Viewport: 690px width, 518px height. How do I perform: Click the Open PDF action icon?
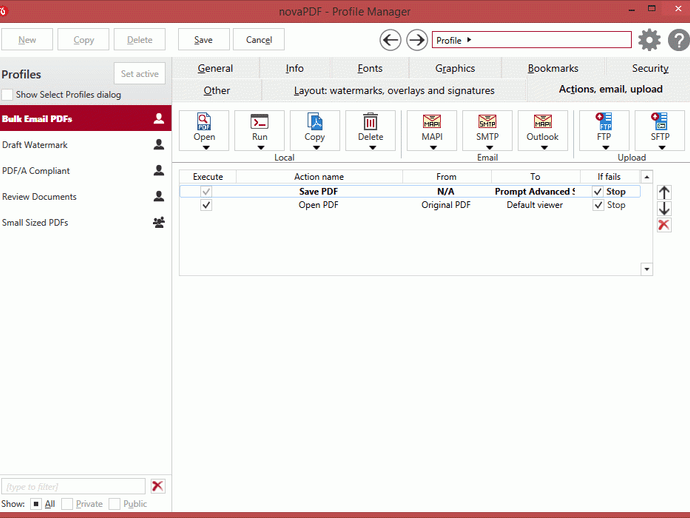(x=204, y=121)
